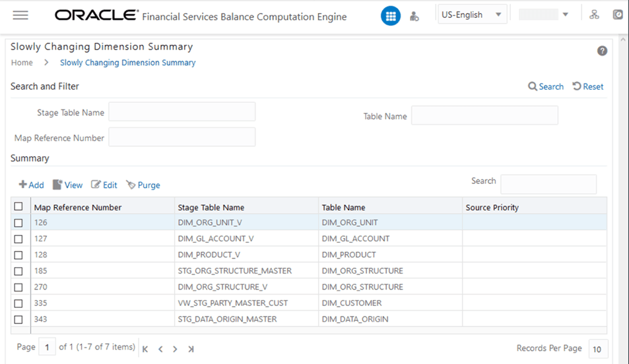Click the summary grid Search box
Screen dimensions: 629x364
548,184
